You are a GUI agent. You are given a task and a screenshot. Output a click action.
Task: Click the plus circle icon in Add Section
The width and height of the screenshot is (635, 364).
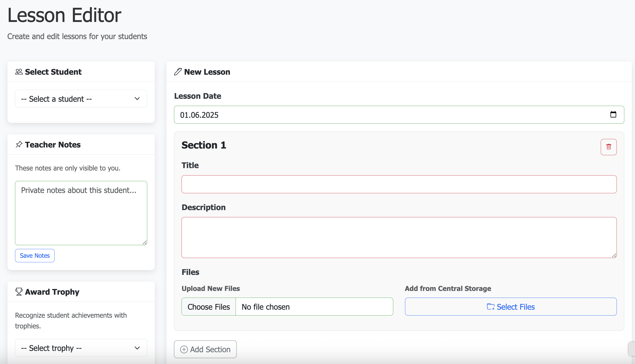pyautogui.click(x=184, y=349)
